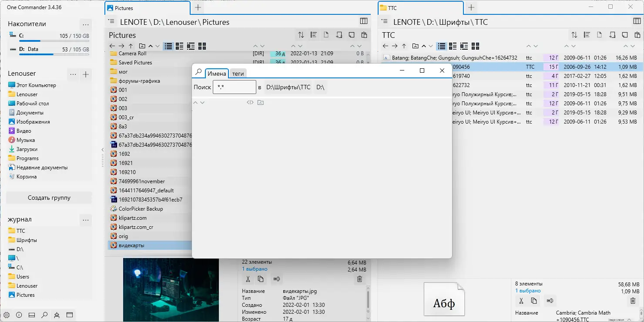This screenshot has width=644, height=322.
Task: Select теги tab in search window
Action: [238, 74]
